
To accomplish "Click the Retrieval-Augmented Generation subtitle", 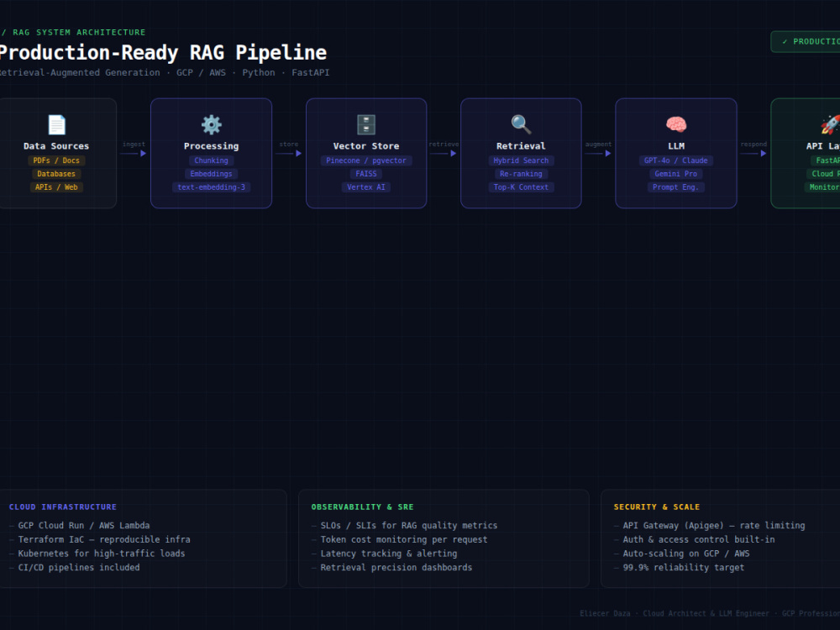I will tap(80, 73).
